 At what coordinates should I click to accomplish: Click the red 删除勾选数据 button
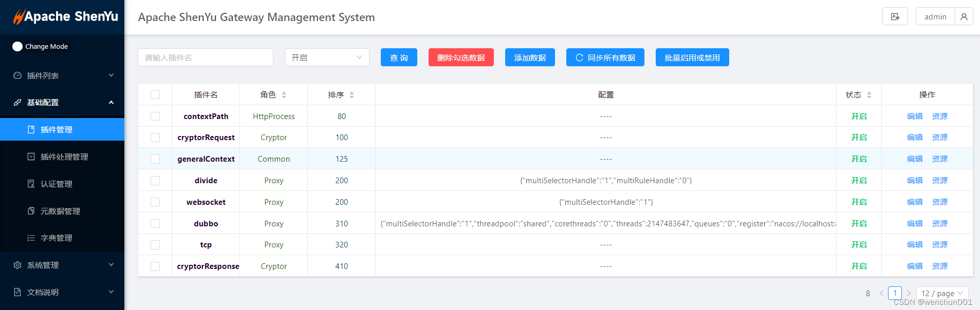pos(461,57)
